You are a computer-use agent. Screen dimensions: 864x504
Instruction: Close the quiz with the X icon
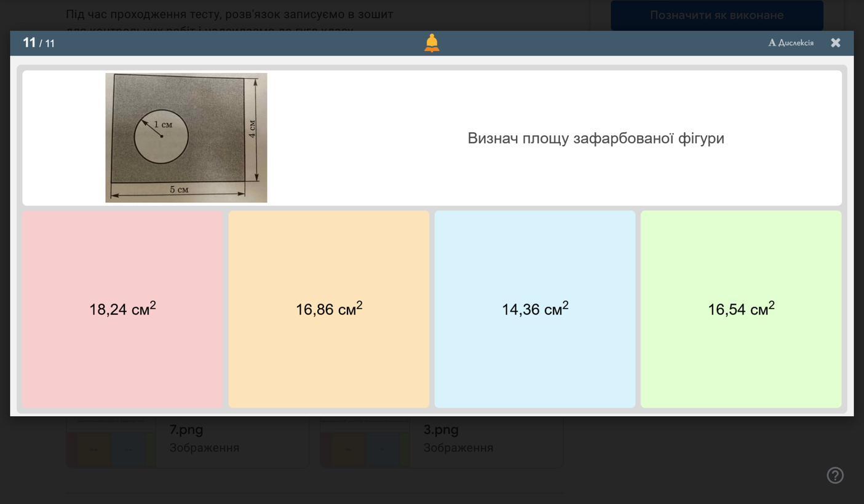tap(835, 43)
